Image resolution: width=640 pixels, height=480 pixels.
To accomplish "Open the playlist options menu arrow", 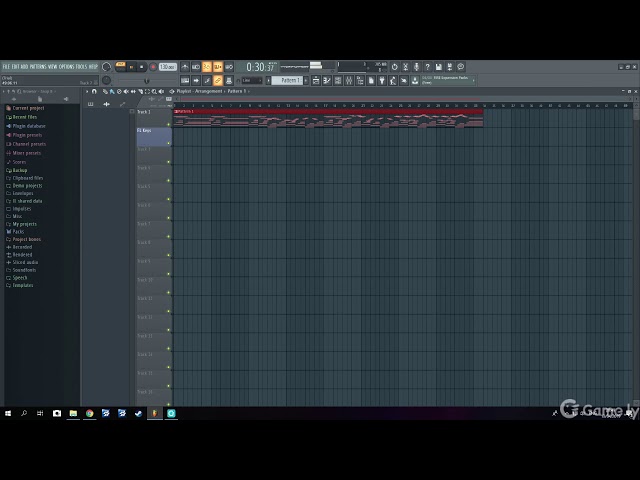I will [x=87, y=91].
